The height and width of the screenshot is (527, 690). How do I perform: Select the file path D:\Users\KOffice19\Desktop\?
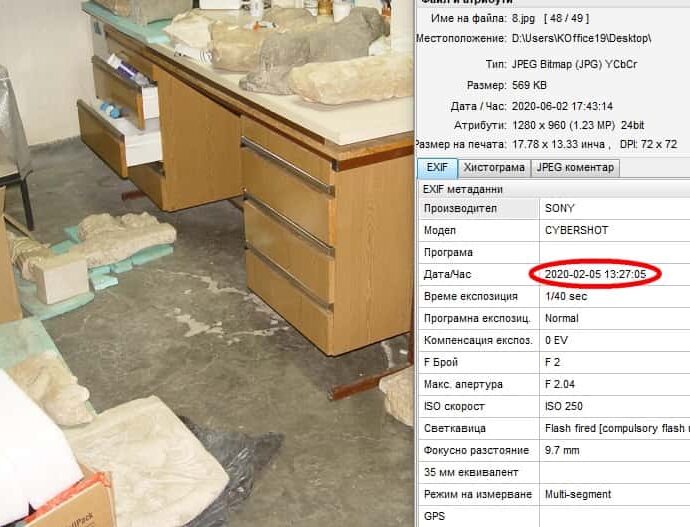581,39
